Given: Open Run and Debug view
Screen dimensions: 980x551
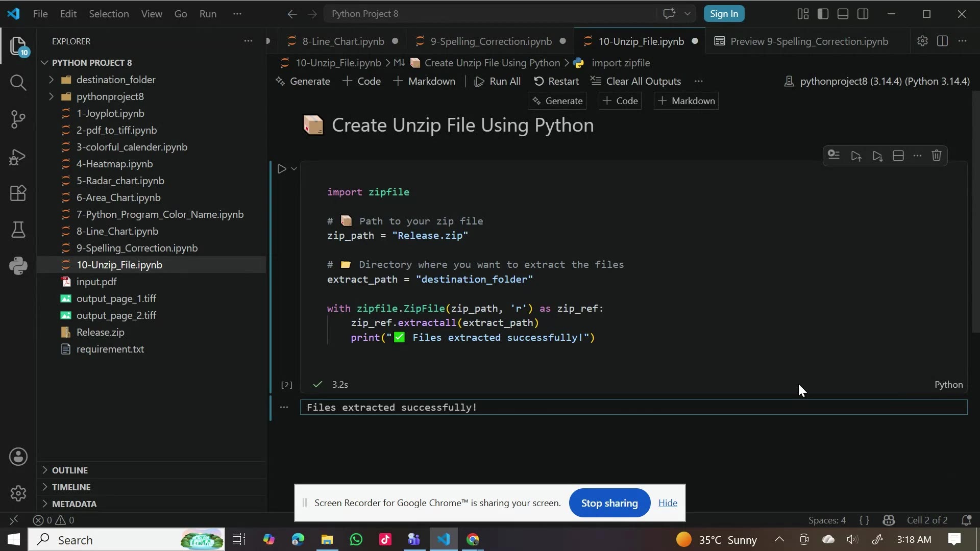Looking at the screenshot, I should pyautogui.click(x=18, y=157).
